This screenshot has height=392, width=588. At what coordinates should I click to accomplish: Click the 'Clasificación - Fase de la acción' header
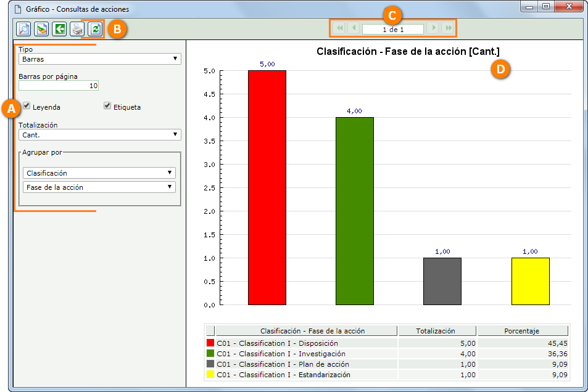click(x=307, y=331)
